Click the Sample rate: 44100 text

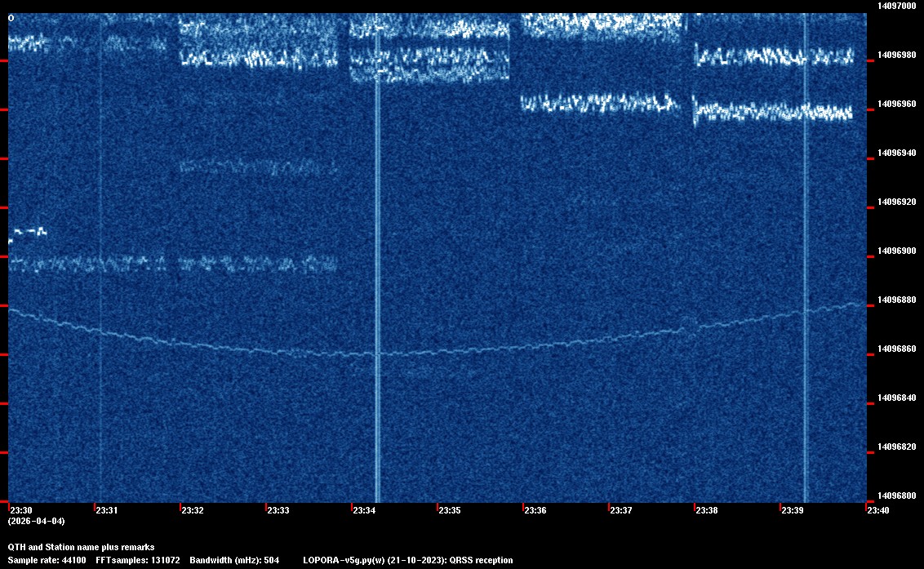coord(47,560)
